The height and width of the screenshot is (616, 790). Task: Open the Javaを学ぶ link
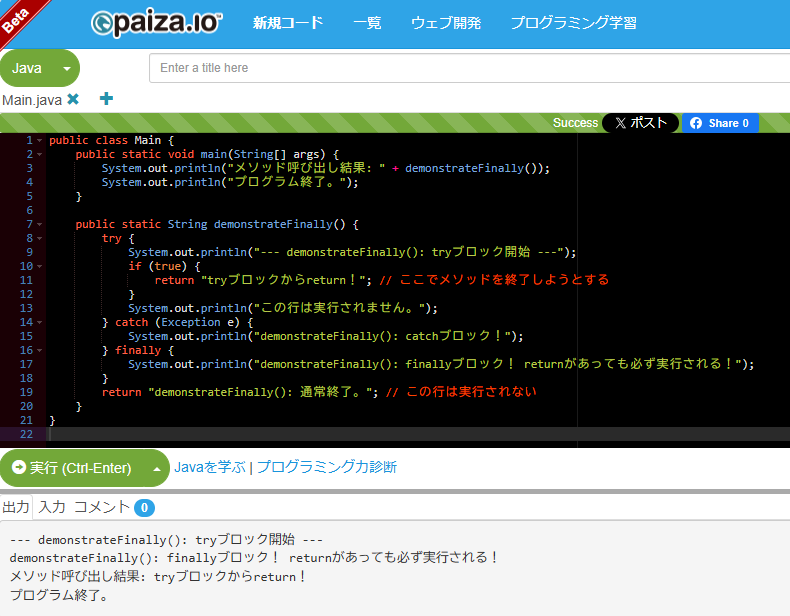click(210, 467)
